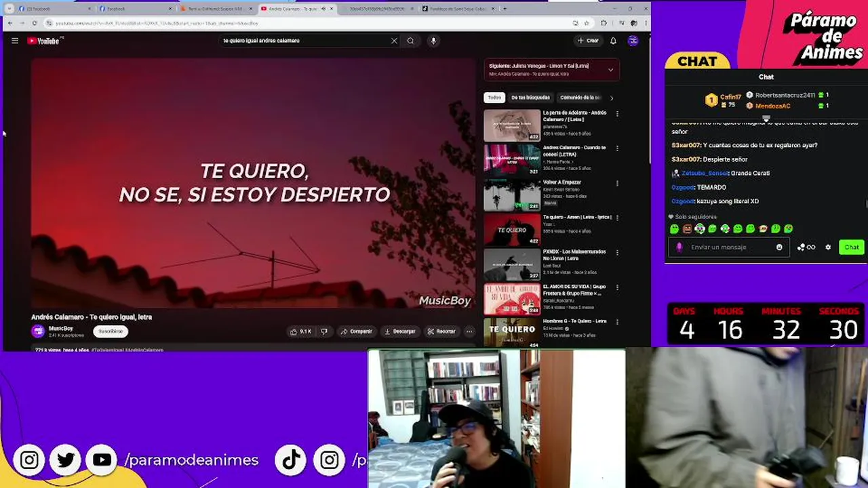The image size is (868, 488).
Task: Open options for La parte de Adelante
Action: click(x=617, y=114)
